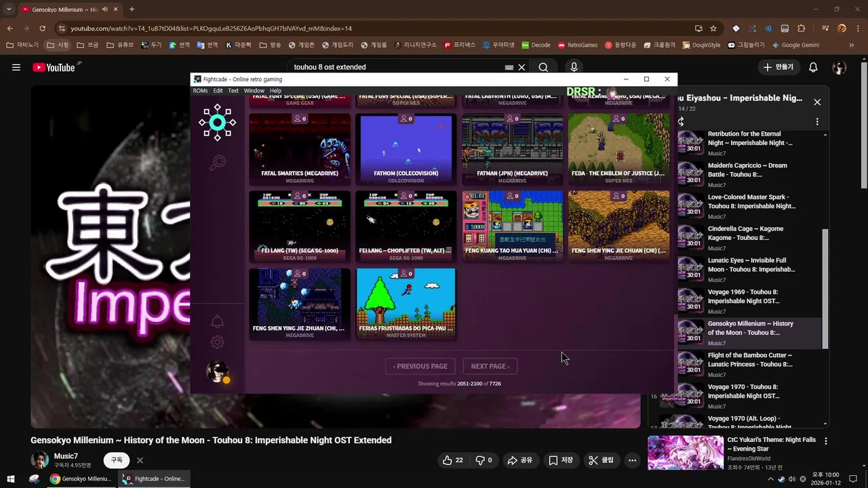Start voice search with microphone icon
Image resolution: width=868 pixels, height=488 pixels.
(x=574, y=67)
